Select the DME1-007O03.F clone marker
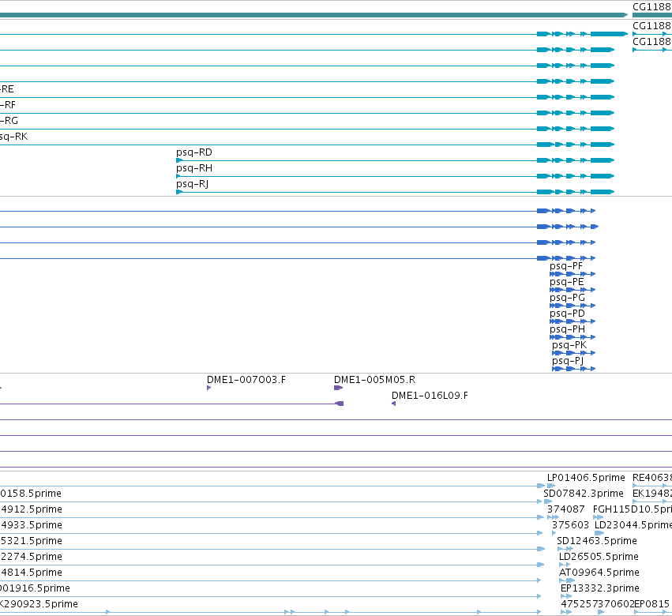 208,388
